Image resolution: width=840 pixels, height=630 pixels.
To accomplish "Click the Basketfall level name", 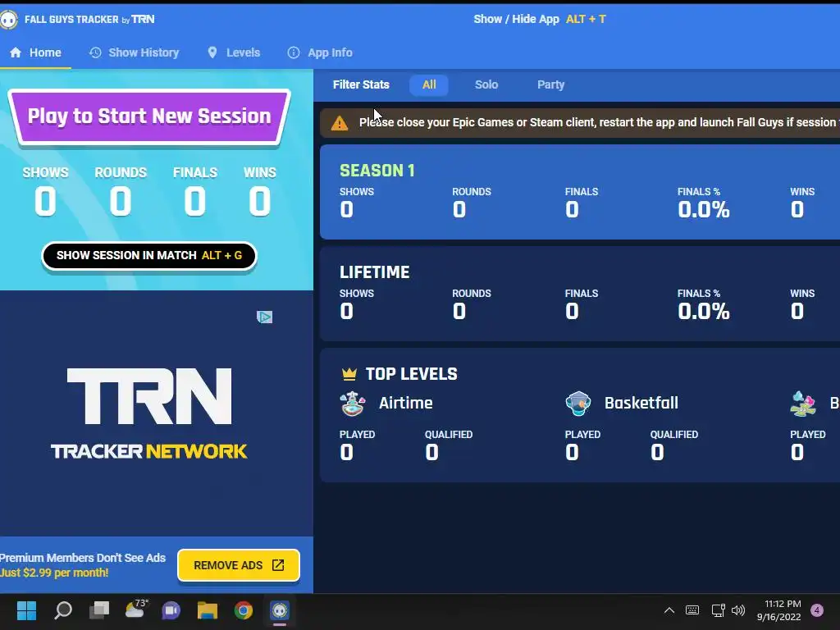I will click(641, 403).
